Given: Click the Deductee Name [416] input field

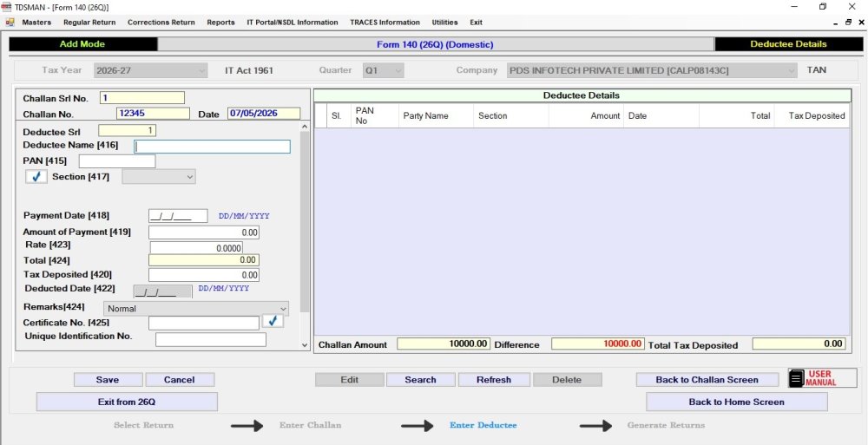Looking at the screenshot, I should click(212, 146).
